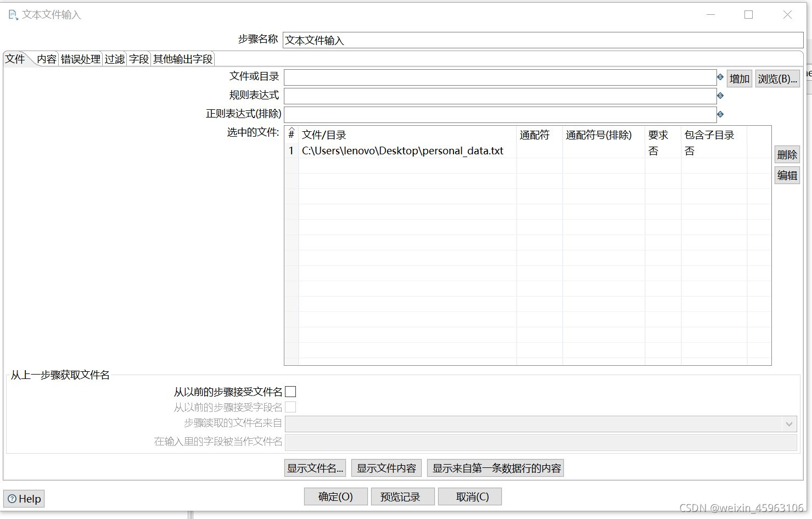The width and height of the screenshot is (812, 519).
Task: Select the personal_data.txt file path cell
Action: coord(407,150)
